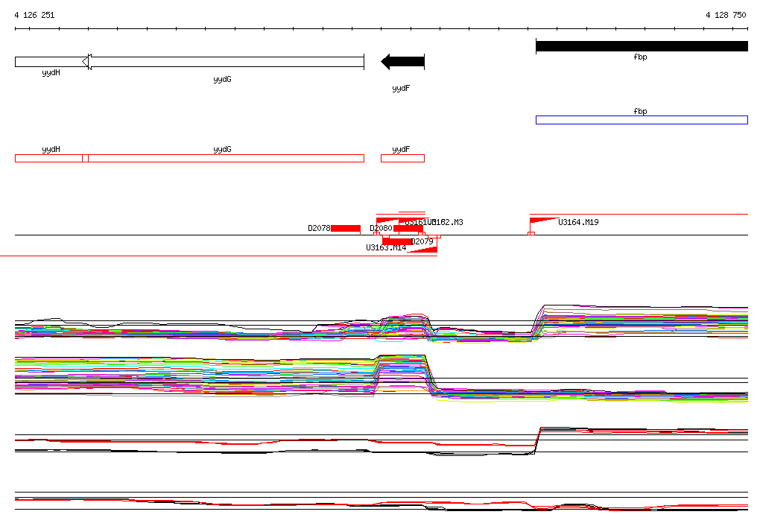Viewport: 763px width, 532px height.
Task: Select the U3164.M19 red flag marker
Action: pos(544,222)
